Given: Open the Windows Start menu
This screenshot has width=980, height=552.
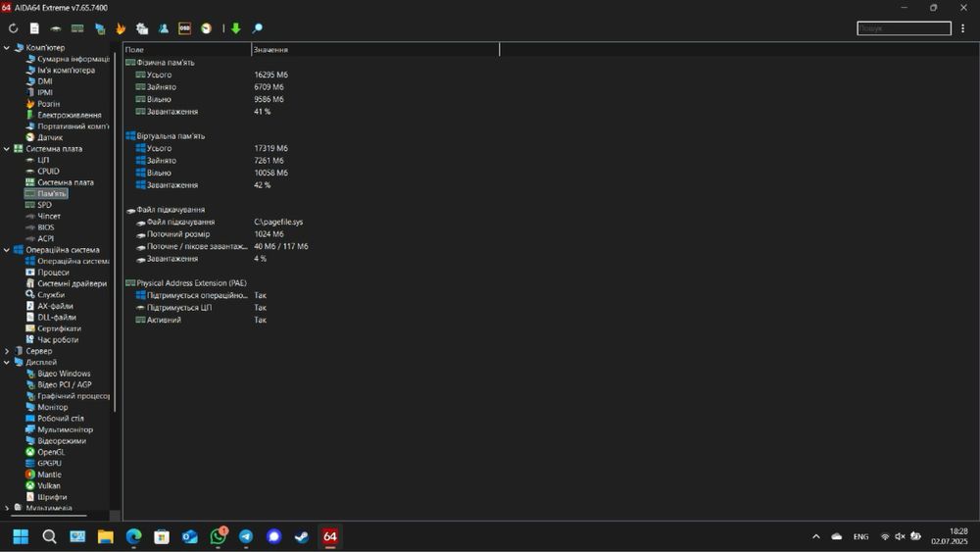Looking at the screenshot, I should coord(21,536).
